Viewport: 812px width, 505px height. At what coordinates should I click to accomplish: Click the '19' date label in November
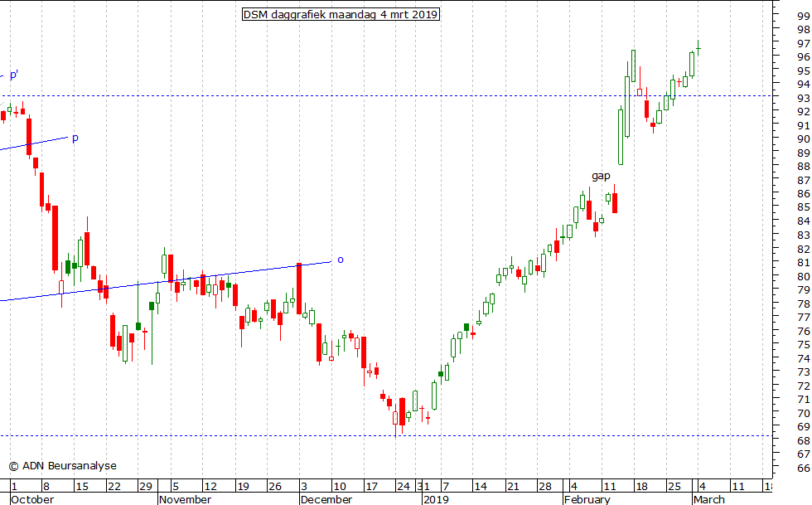[x=242, y=486]
